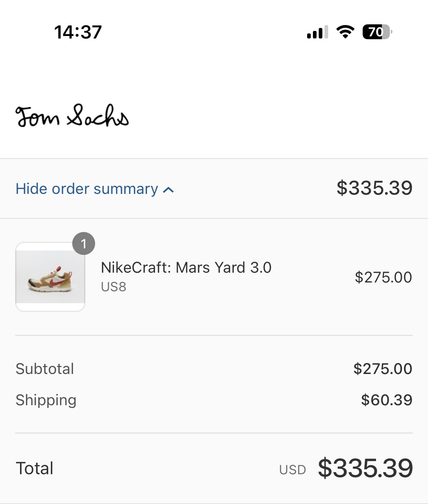The image size is (428, 504).
Task: Click the Subtotal label
Action: click(45, 369)
